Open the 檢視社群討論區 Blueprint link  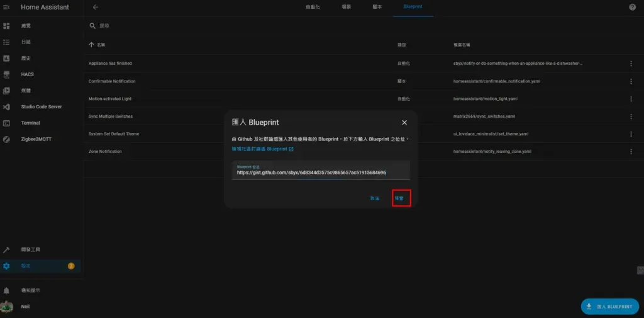point(262,149)
